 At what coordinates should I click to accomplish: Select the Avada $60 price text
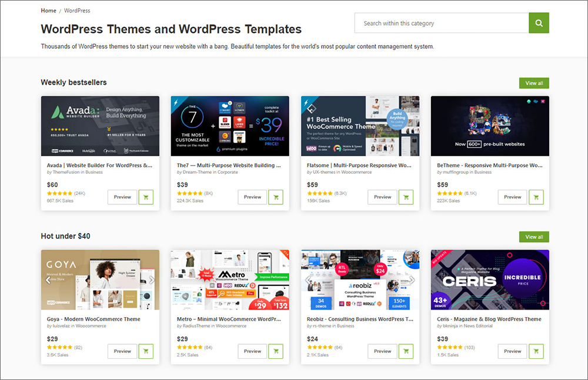52,185
